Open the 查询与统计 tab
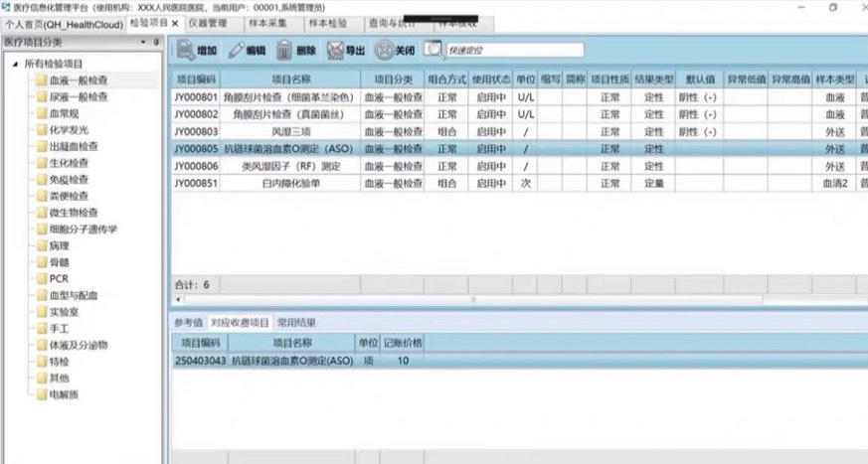 pyautogui.click(x=392, y=23)
